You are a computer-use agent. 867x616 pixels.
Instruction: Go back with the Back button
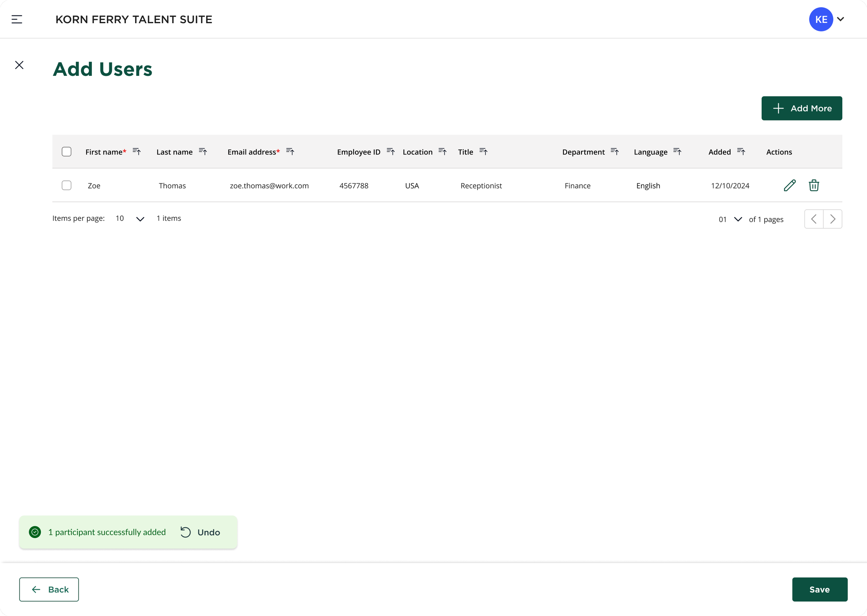49,589
